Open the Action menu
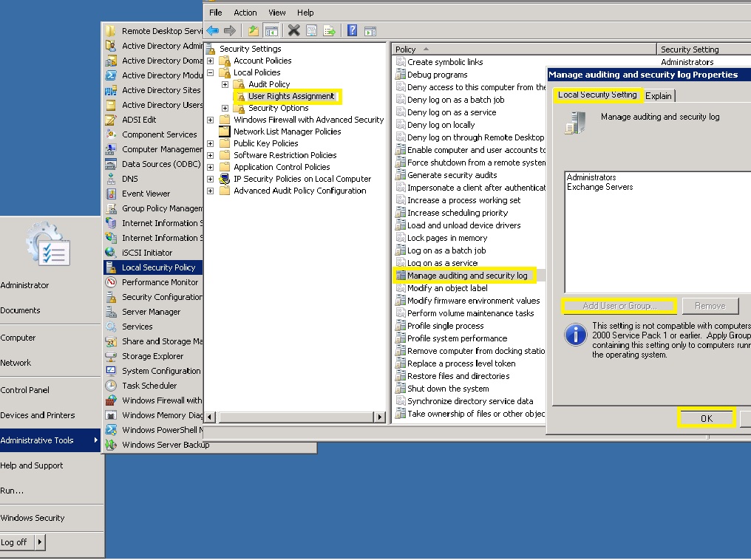This screenshot has width=751, height=560. (245, 13)
